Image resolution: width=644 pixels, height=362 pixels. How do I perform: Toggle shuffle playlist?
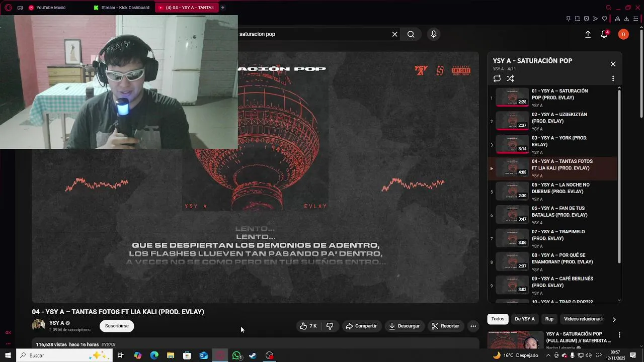point(510,78)
